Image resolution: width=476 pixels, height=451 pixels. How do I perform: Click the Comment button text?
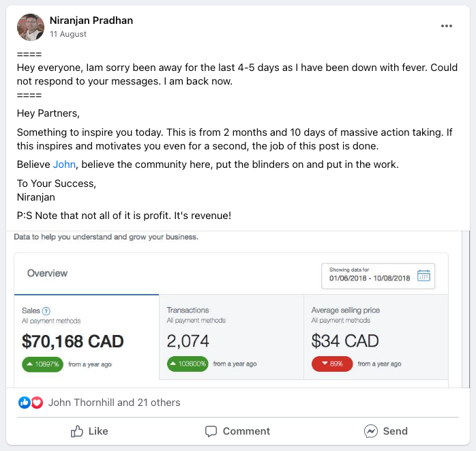tap(246, 431)
